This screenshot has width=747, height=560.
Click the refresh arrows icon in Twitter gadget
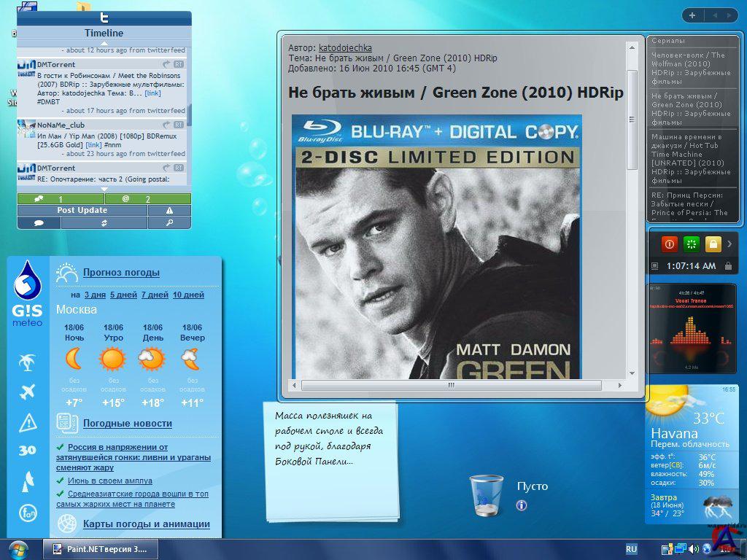coord(104,223)
